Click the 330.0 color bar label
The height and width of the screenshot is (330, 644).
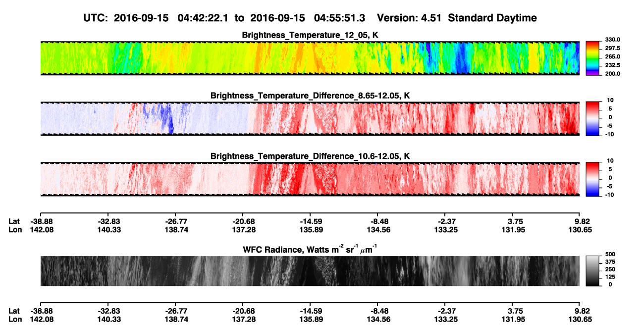(612, 40)
